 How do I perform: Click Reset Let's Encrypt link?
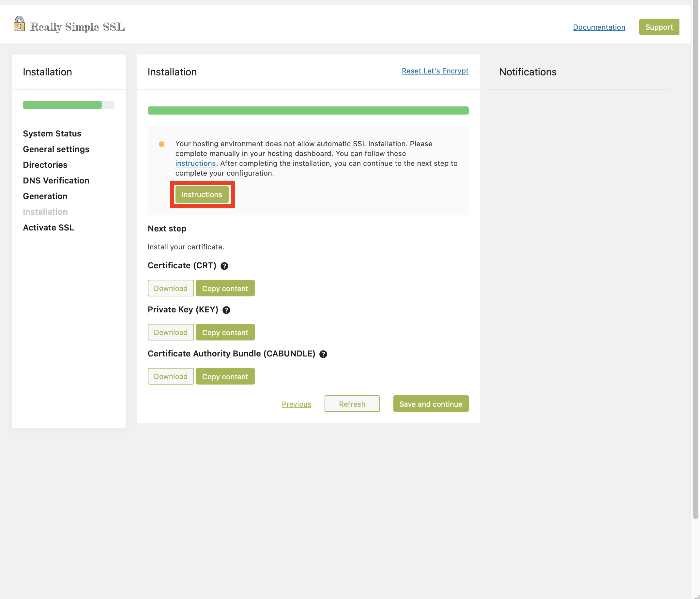pos(435,71)
